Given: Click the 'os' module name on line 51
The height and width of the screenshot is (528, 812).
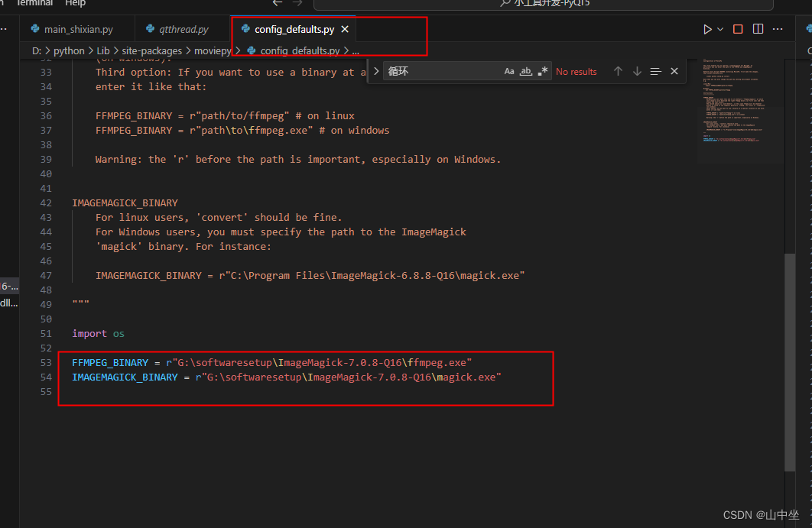Looking at the screenshot, I should tap(119, 334).
